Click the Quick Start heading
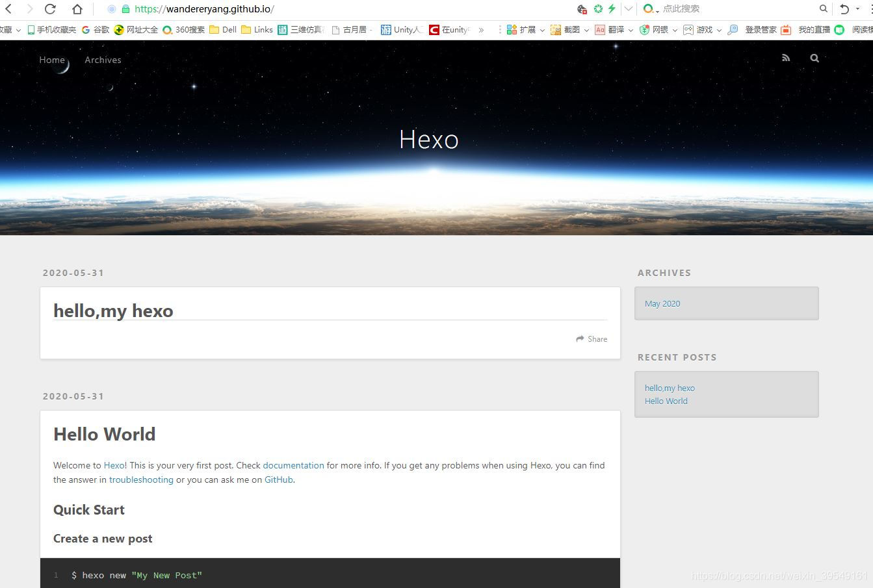Viewport: 873px width, 588px height. [89, 510]
